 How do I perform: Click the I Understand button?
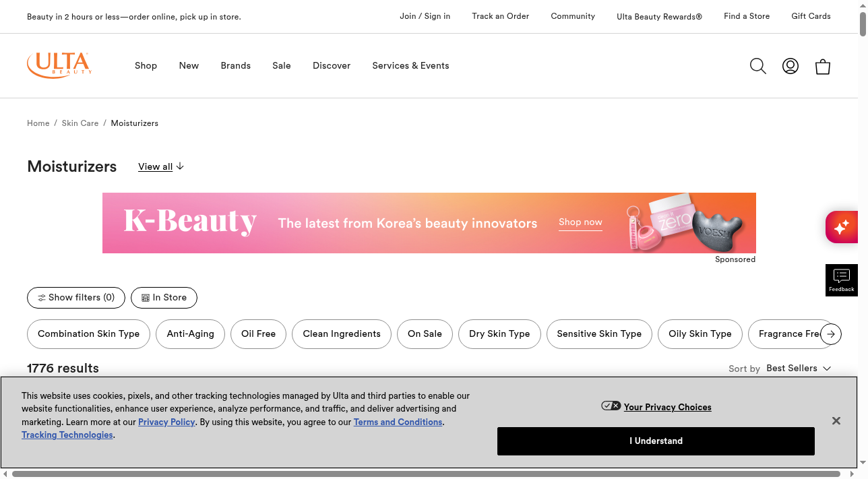(x=656, y=441)
